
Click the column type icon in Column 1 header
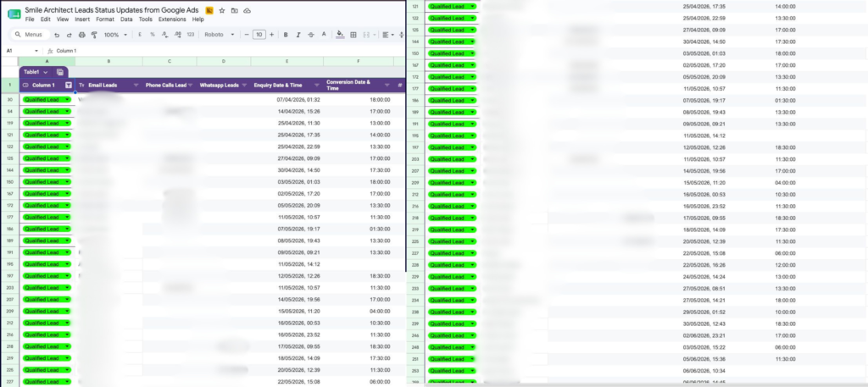(x=25, y=86)
